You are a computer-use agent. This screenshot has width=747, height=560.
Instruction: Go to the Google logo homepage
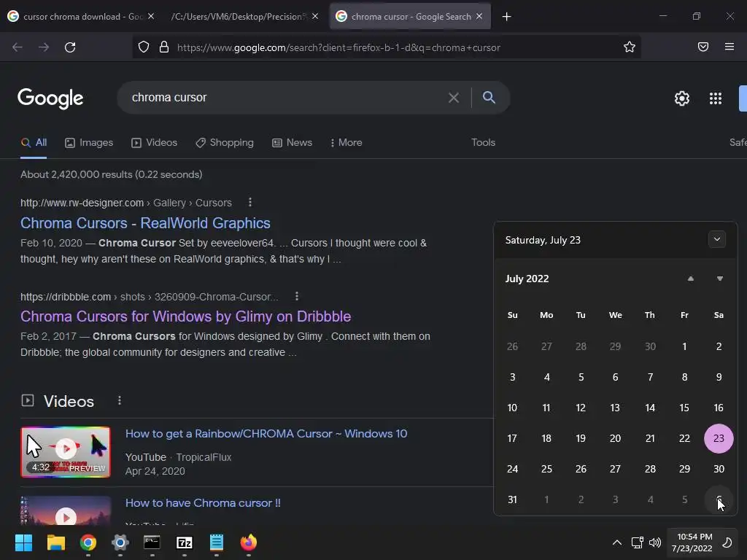click(50, 98)
